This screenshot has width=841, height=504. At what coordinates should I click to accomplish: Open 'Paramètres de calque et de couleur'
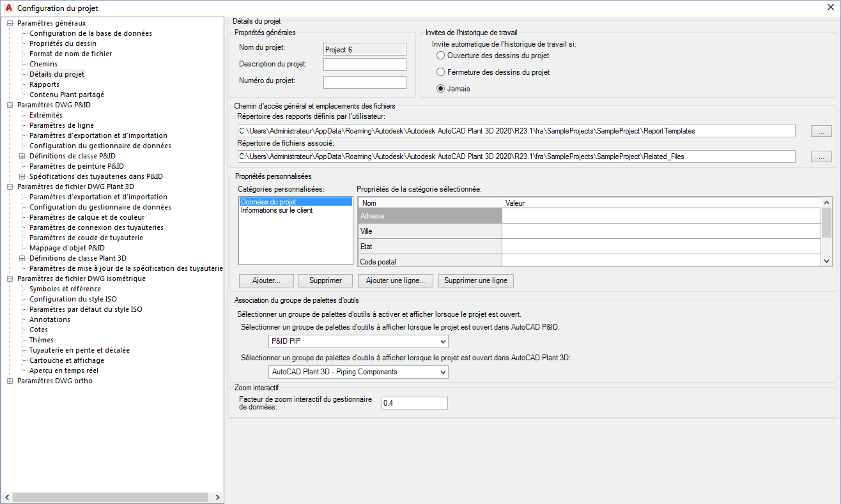pyautogui.click(x=87, y=217)
